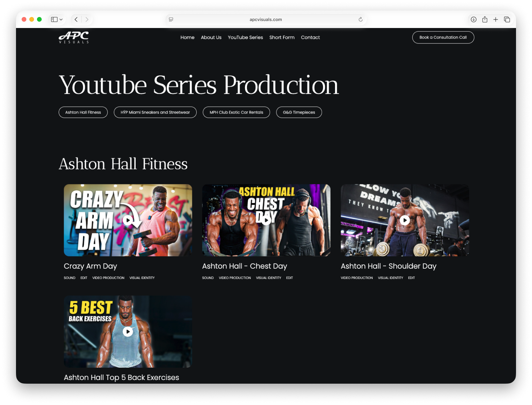Open a new tab with the plus icon
Screen dimensions: 532x405
click(496, 19)
